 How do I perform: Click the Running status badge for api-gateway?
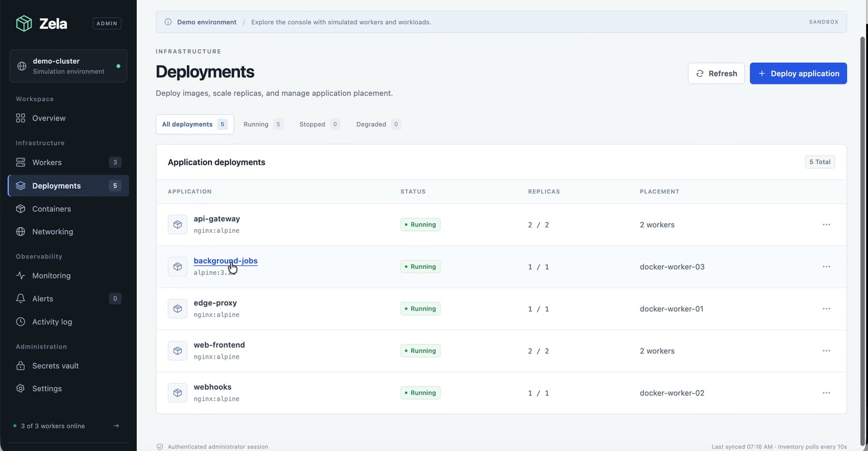[420, 224]
